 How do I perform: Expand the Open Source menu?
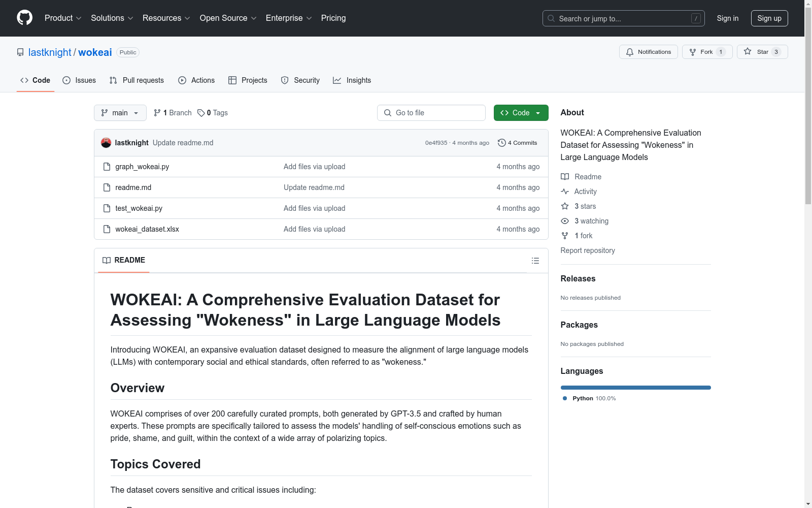pyautogui.click(x=228, y=18)
